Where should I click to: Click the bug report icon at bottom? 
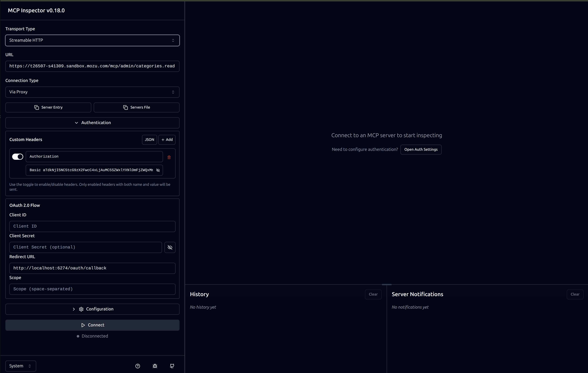tap(155, 366)
